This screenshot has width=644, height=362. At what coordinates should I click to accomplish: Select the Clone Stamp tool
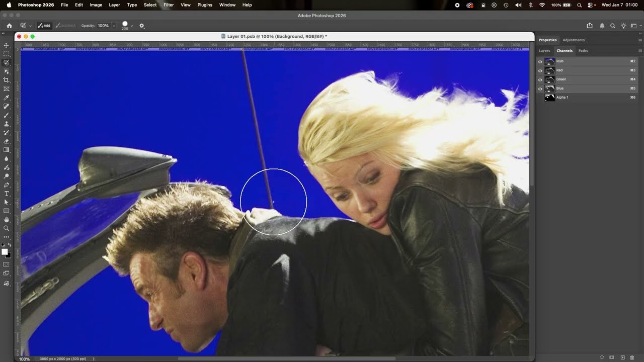pos(7,124)
